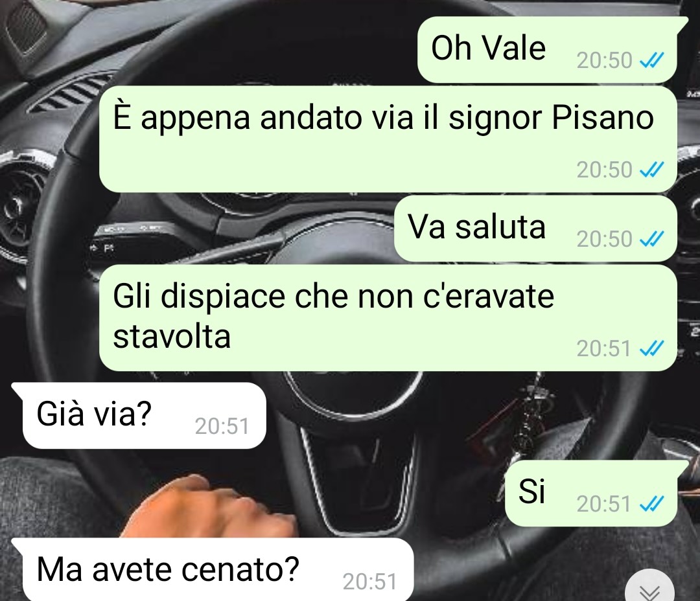Tap read ticks on 'Gli dispiace' message
700x601 pixels.
pos(652,348)
